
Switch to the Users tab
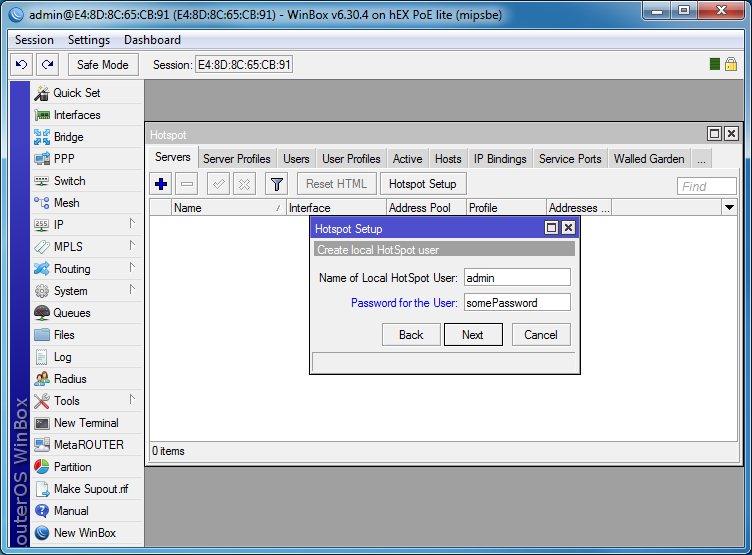pos(296,159)
